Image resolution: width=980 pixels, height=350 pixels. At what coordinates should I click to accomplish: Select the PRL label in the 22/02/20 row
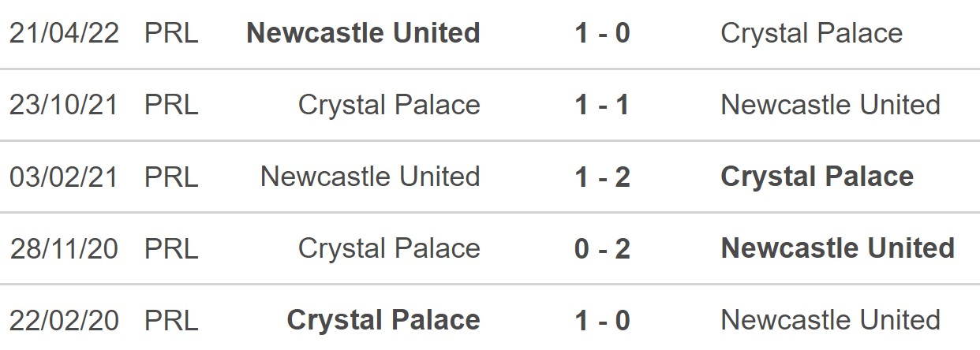click(171, 320)
